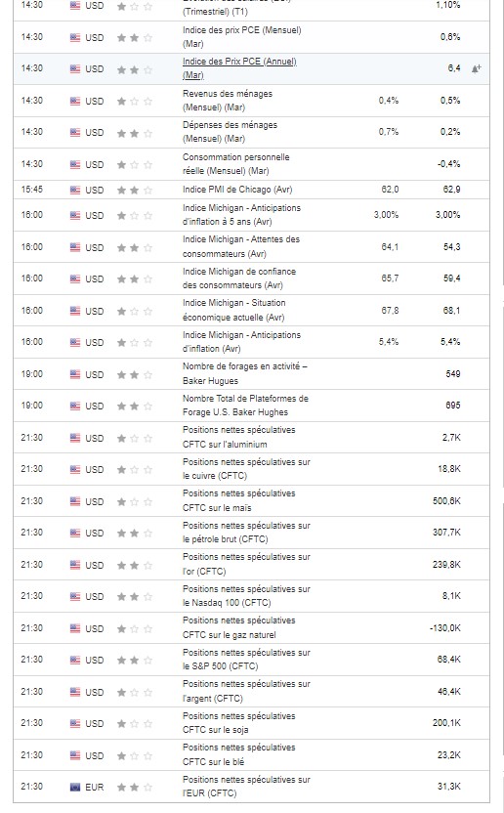Open Positions nettes spéculatives sur l'or event
Viewport: 504px width, 813px height.
point(246,564)
